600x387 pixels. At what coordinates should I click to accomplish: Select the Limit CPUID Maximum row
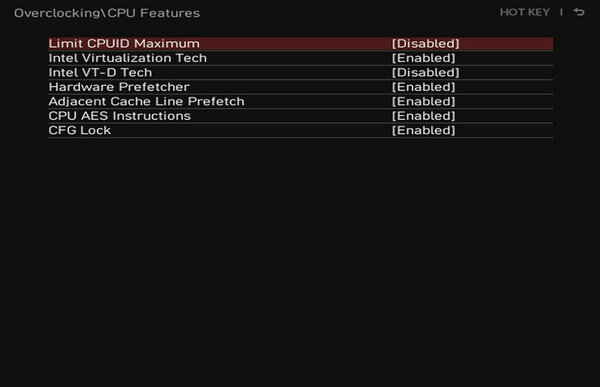point(300,44)
